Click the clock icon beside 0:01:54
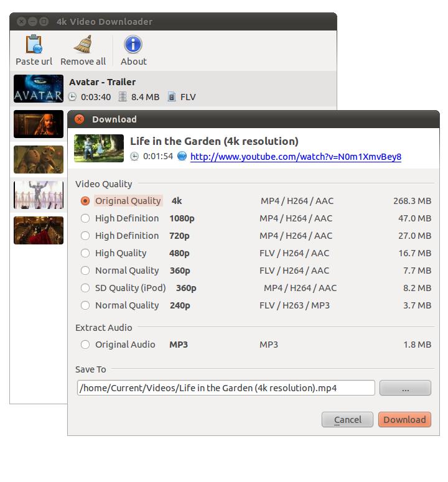 point(134,157)
